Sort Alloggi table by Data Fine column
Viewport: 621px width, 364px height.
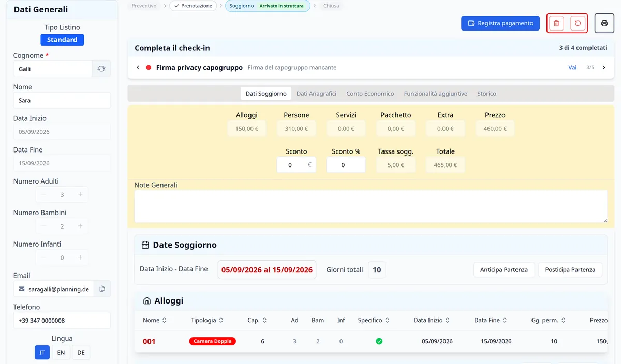tap(490, 320)
